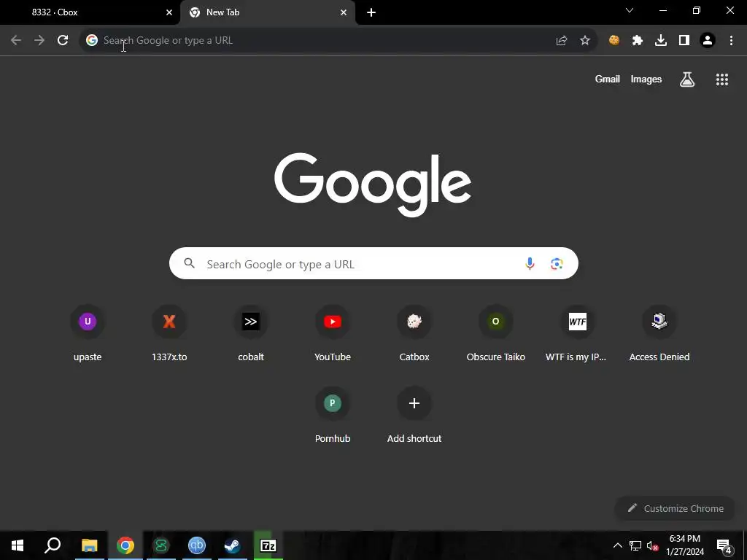This screenshot has width=747, height=560.
Task: Open the cobalt shortcut
Action: pyautogui.click(x=251, y=332)
